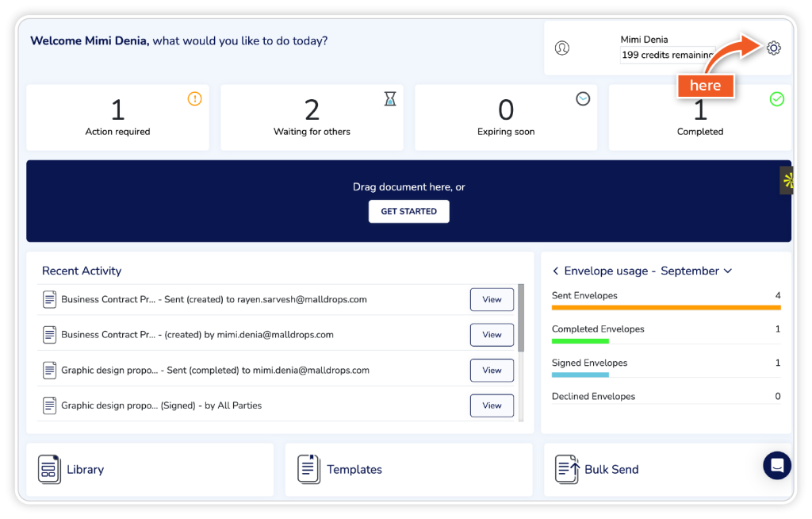Image resolution: width=812 pixels, height=519 pixels.
Task: Click the yellow asterisk side tab
Action: pos(787,180)
